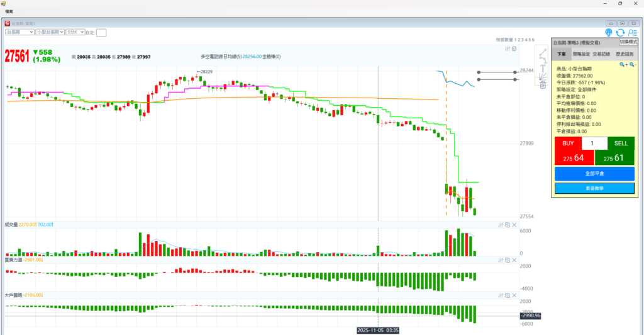Image resolution: width=644 pixels, height=335 pixels.
Task: Click the blue broadcast signal icon
Action: pos(609,33)
